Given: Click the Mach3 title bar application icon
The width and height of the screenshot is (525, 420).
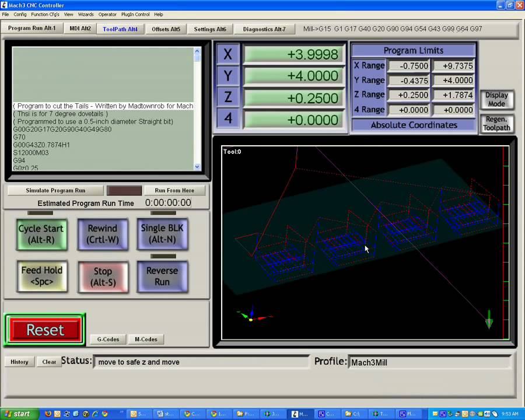Looking at the screenshot, I should tap(4, 5).
